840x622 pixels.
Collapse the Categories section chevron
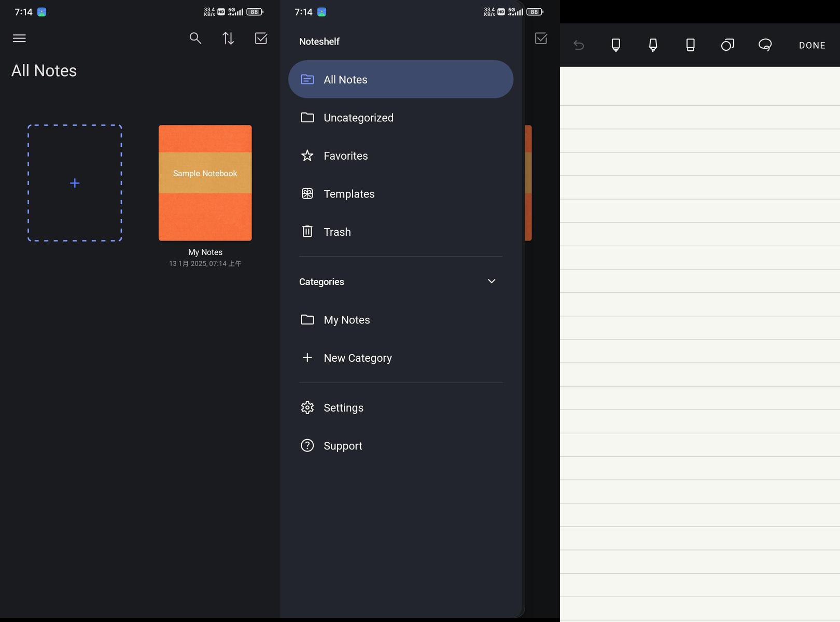point(492,281)
